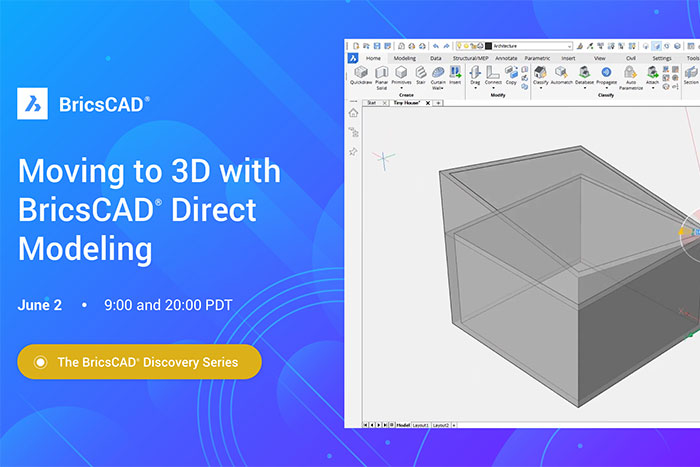This screenshot has width=700, height=467.
Task: Click the Copy tool icon
Action: [511, 72]
